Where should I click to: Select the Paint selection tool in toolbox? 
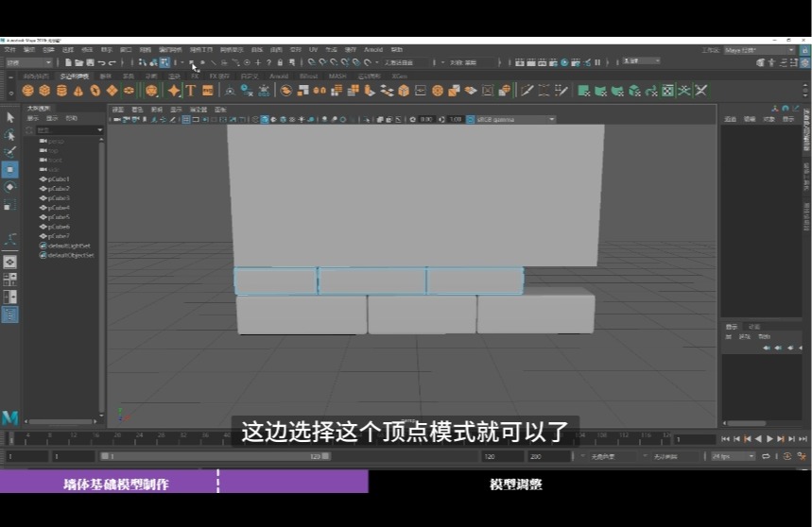[9, 152]
